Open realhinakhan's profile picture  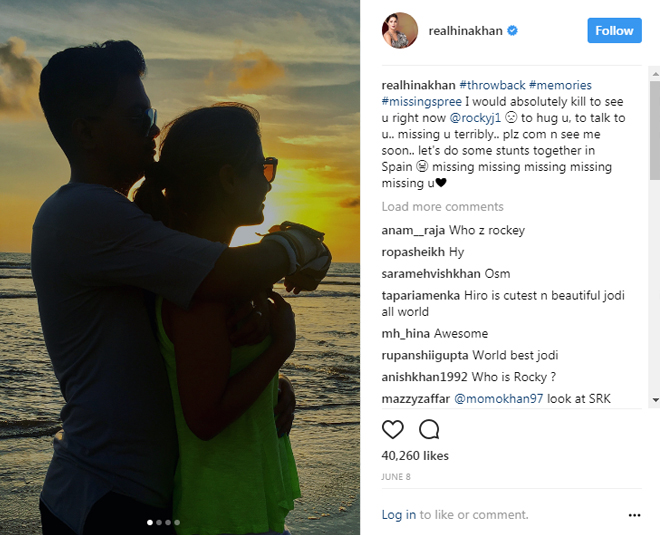coord(399,31)
